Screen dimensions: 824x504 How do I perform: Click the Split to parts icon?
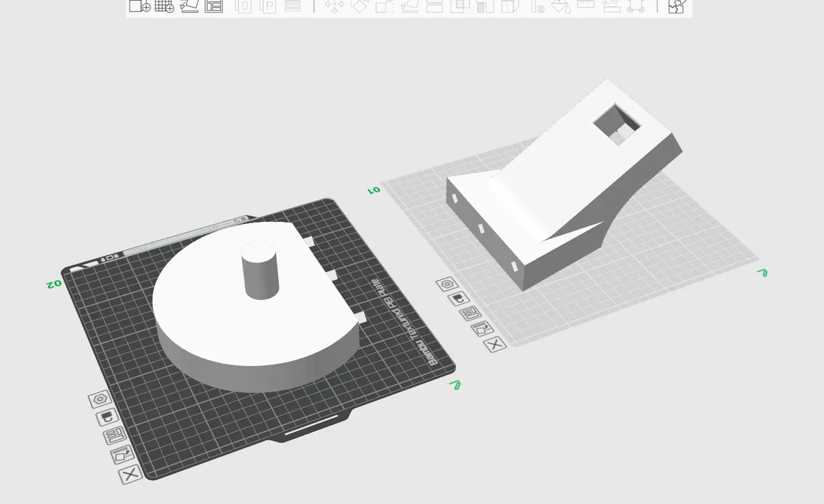268,6
